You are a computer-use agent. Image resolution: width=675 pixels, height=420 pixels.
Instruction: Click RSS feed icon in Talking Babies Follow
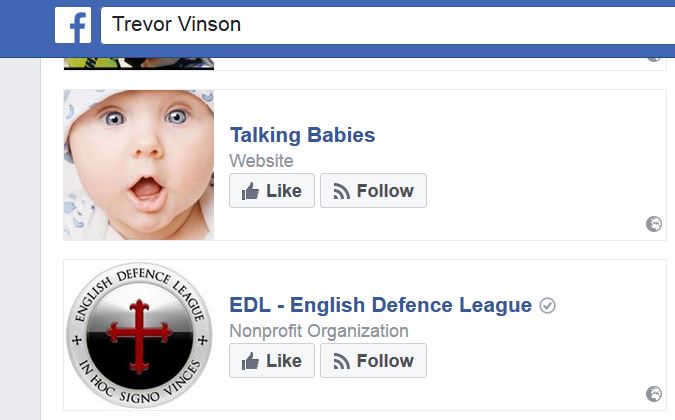[341, 191]
